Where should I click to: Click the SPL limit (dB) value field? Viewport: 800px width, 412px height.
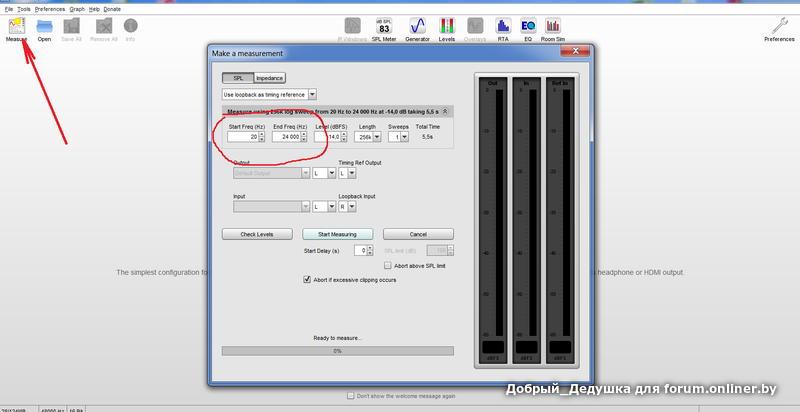437,250
